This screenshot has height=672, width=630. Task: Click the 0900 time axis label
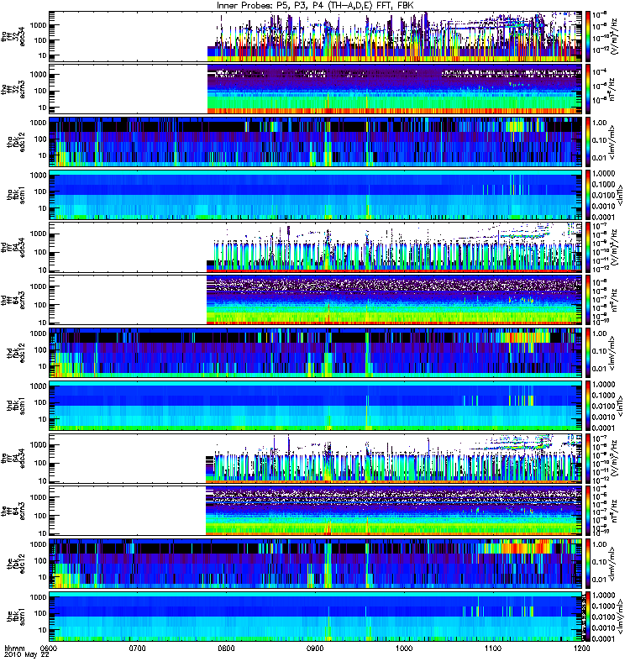point(315,648)
